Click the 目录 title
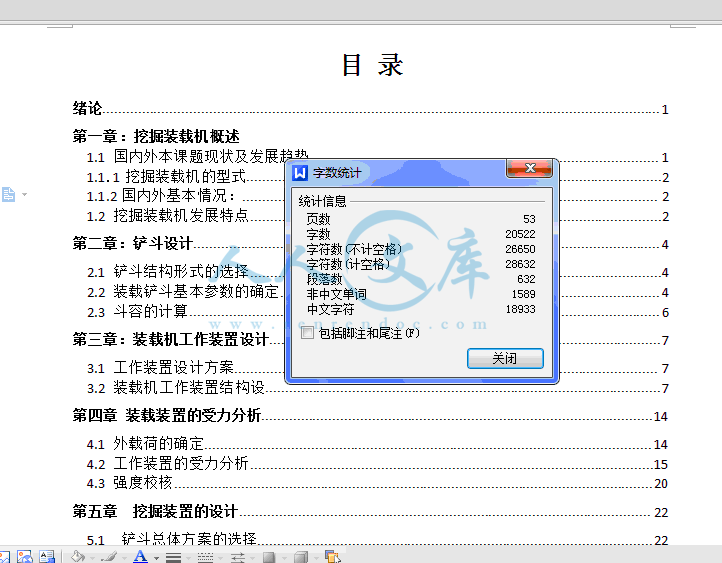The width and height of the screenshot is (722, 563). [x=373, y=65]
